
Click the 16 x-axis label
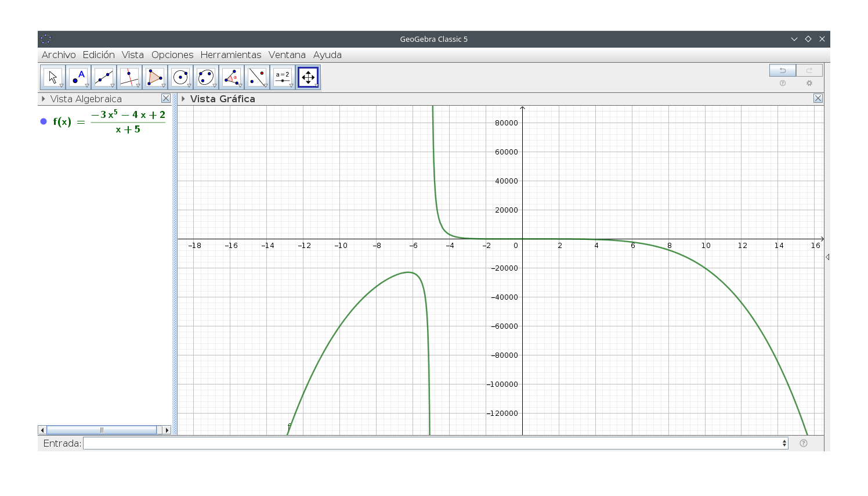pos(815,246)
